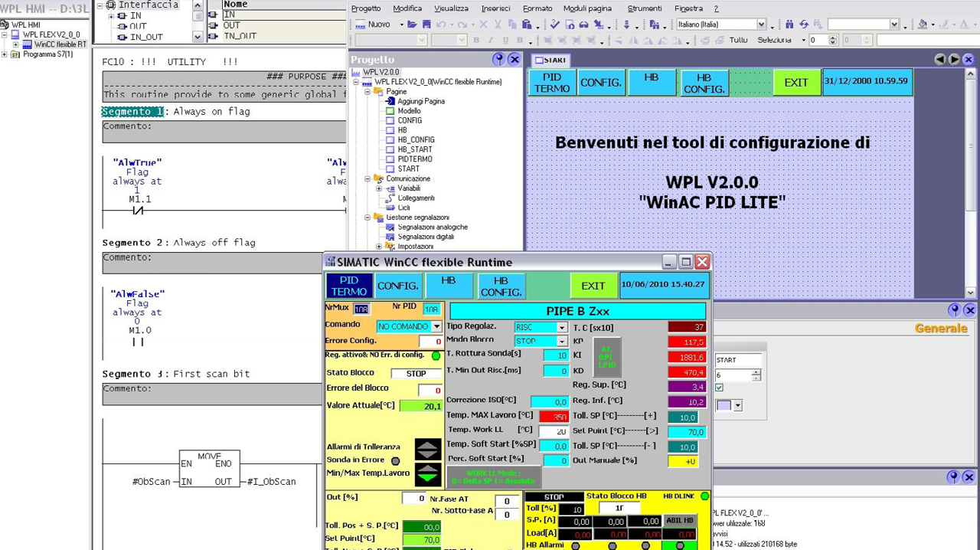Screen dimensions: 980x550
Task: Click the consistency check checkmark icon
Action: 555,25
